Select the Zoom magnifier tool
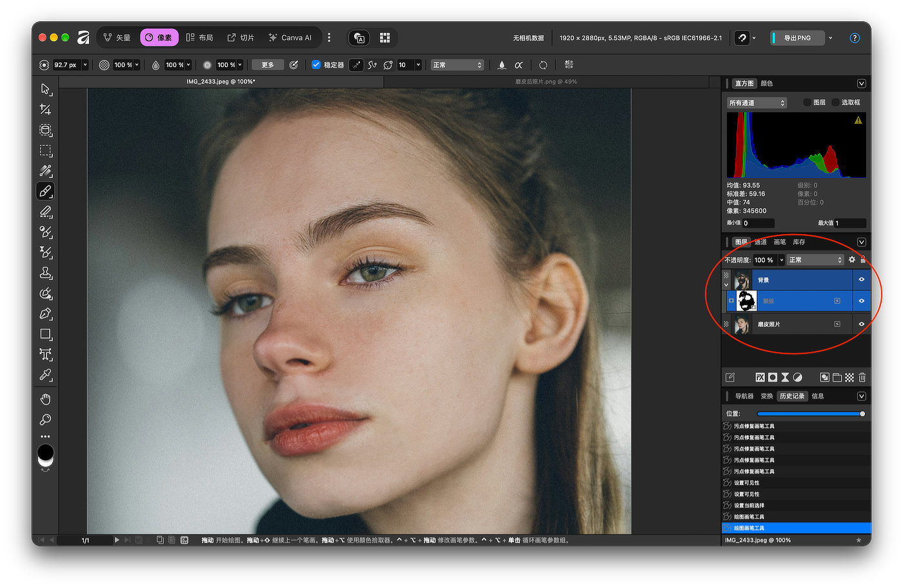 pos(45,420)
